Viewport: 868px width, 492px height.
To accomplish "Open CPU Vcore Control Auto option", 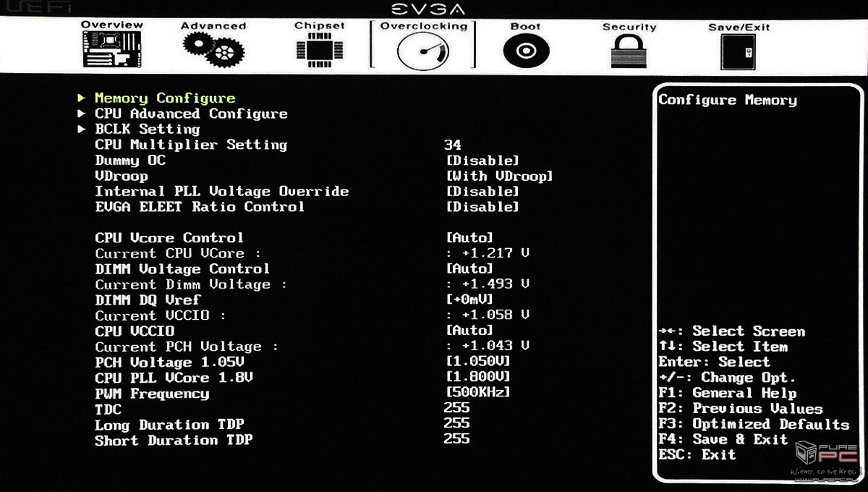I will (x=469, y=238).
